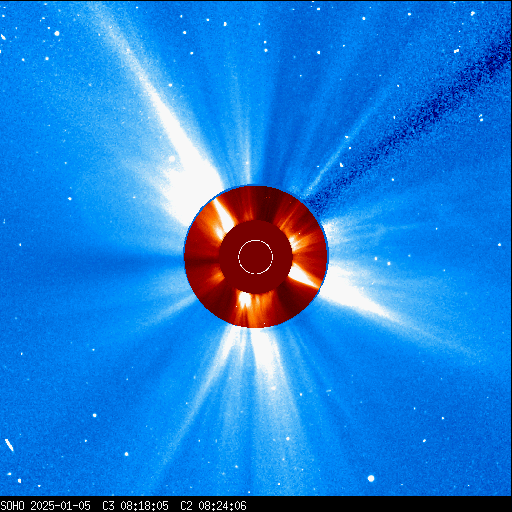
Task: Click the bright star at the top right corner
Action: click(x=473, y=13)
